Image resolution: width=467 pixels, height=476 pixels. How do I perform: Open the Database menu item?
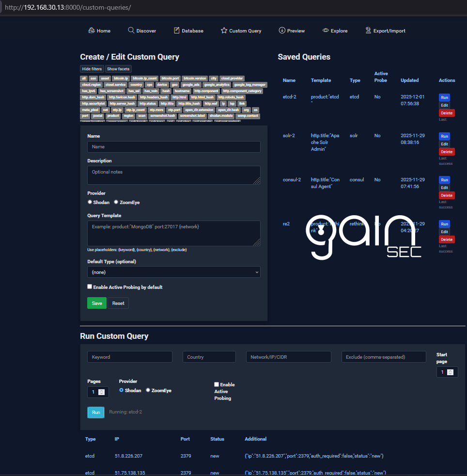tap(176, 31)
